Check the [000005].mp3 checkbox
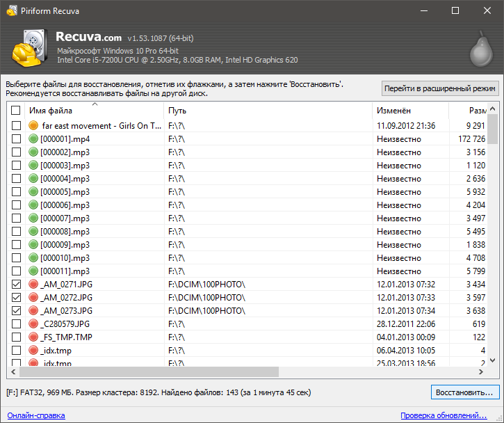 (16, 191)
